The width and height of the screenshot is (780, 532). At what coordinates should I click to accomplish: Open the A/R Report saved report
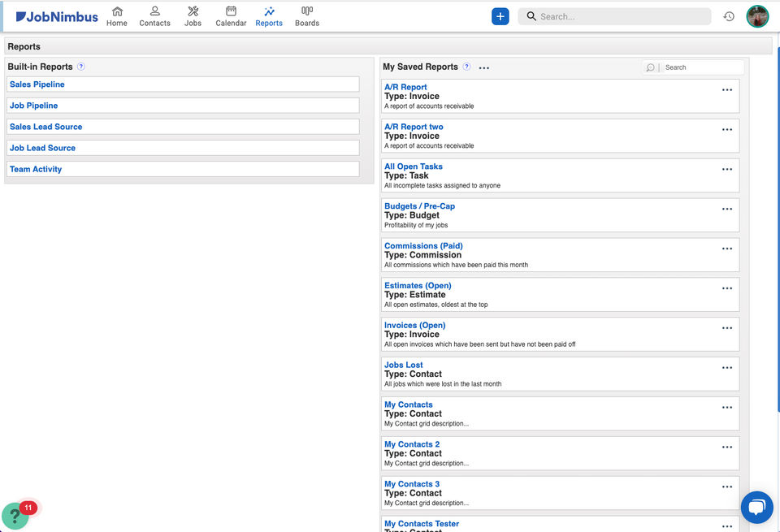(x=405, y=87)
